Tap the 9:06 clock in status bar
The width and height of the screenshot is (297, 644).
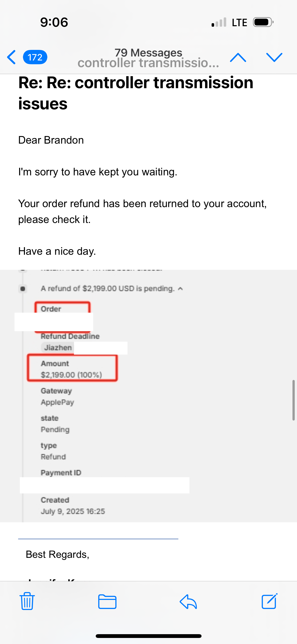[54, 22]
